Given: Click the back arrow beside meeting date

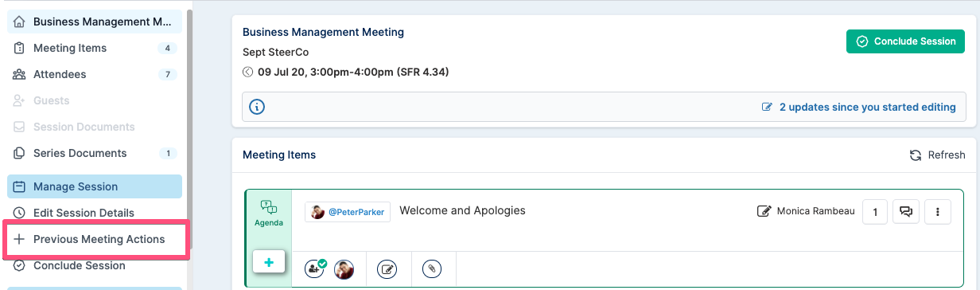Looking at the screenshot, I should [x=247, y=72].
